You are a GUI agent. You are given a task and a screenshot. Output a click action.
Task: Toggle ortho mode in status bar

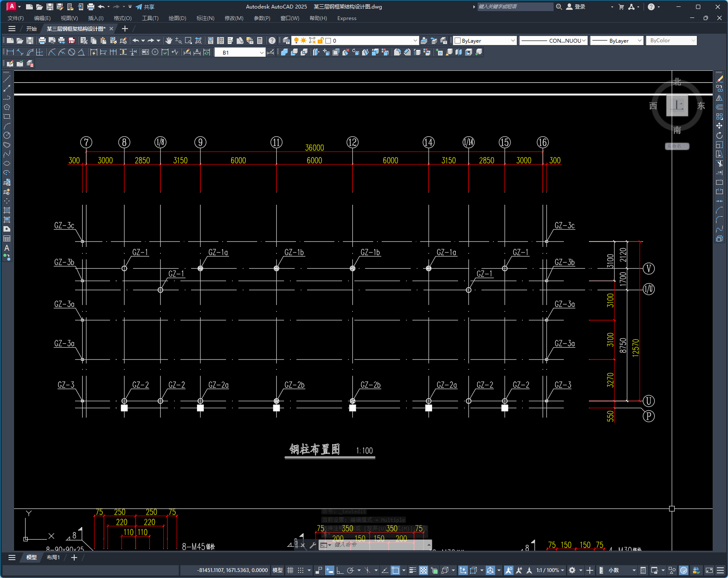(x=340, y=570)
